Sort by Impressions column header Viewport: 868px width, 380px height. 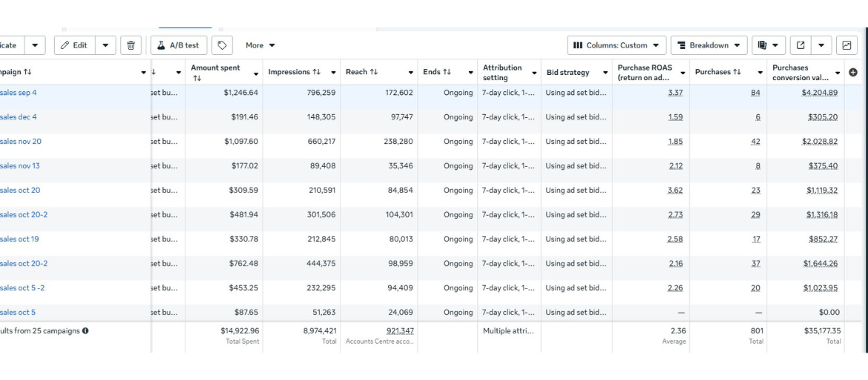tap(295, 72)
